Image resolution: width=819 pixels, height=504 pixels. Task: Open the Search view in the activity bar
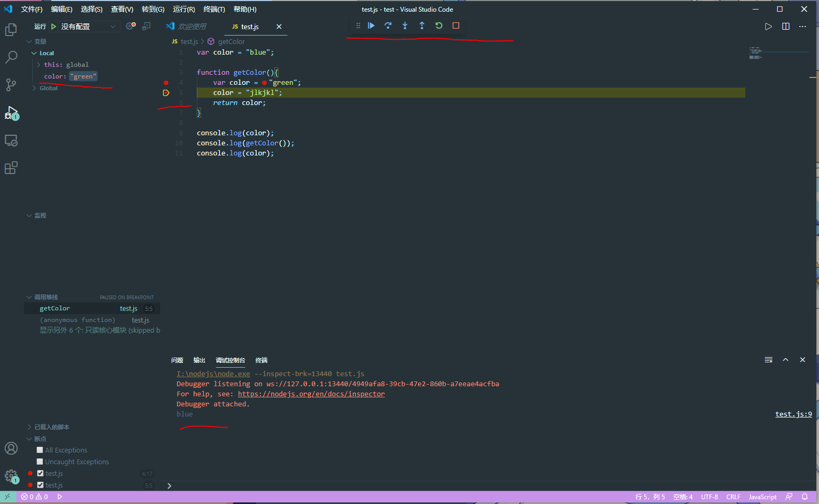tap(11, 57)
